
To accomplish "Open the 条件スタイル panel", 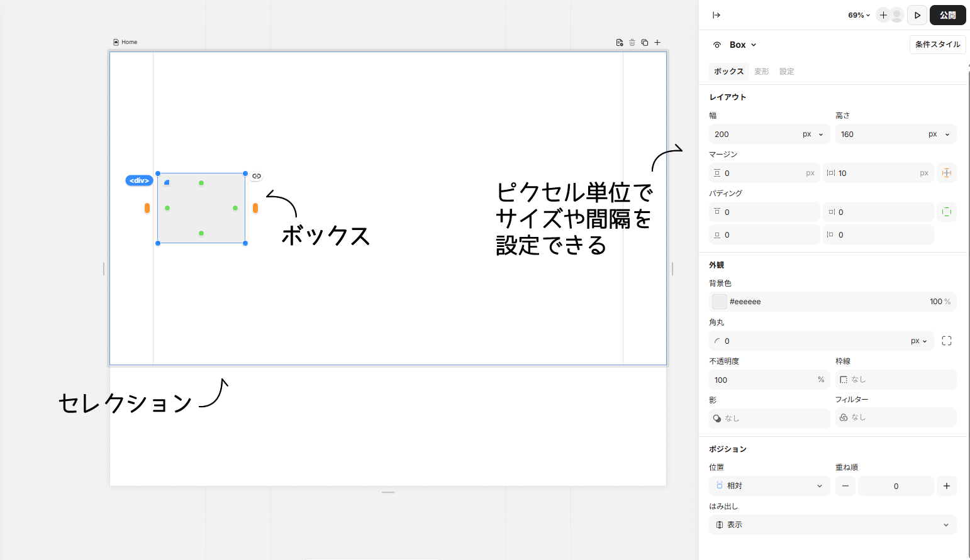I will 937,44.
